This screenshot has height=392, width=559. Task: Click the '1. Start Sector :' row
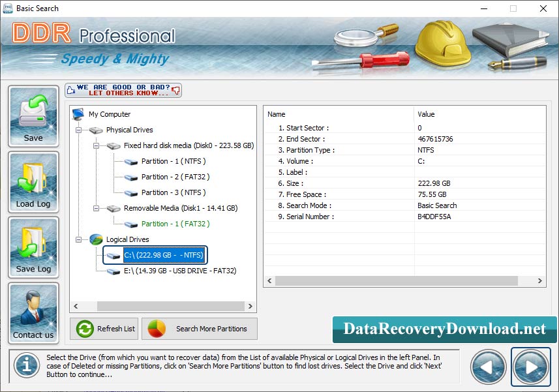(405, 128)
